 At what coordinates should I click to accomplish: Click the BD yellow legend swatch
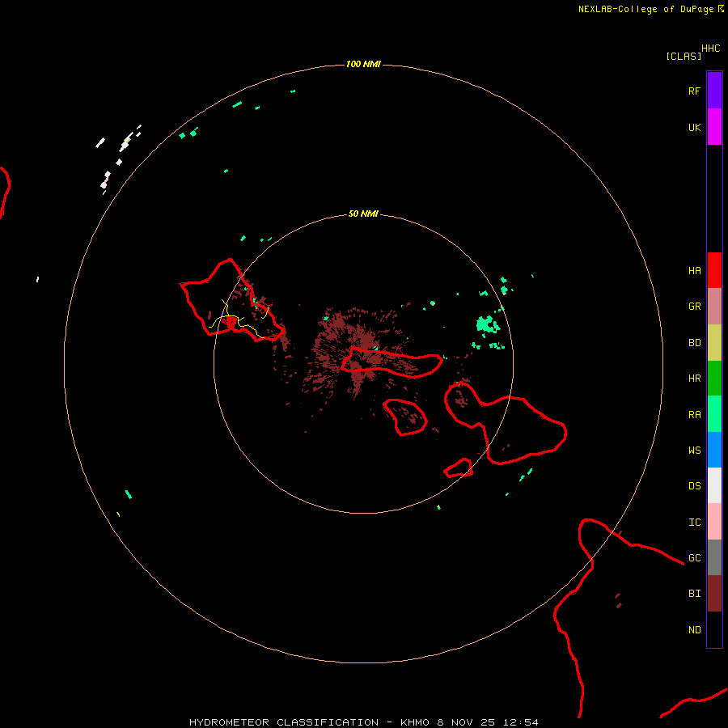coord(714,343)
